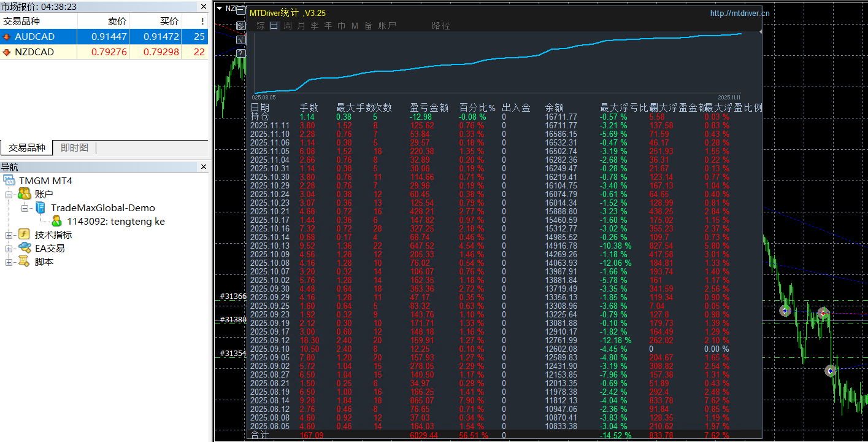Switch to the 即时图 tick chart tab
The height and width of the screenshot is (442, 868).
pos(75,148)
